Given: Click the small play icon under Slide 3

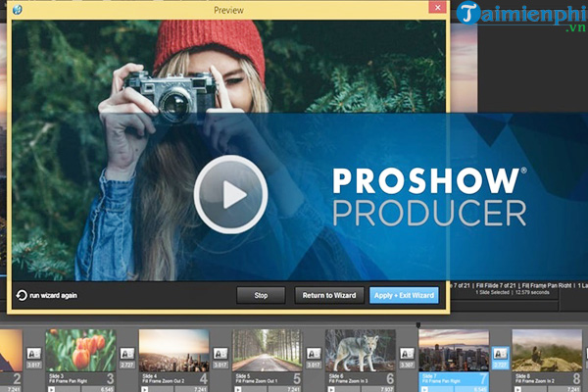Looking at the screenshot, I should [x=51, y=389].
